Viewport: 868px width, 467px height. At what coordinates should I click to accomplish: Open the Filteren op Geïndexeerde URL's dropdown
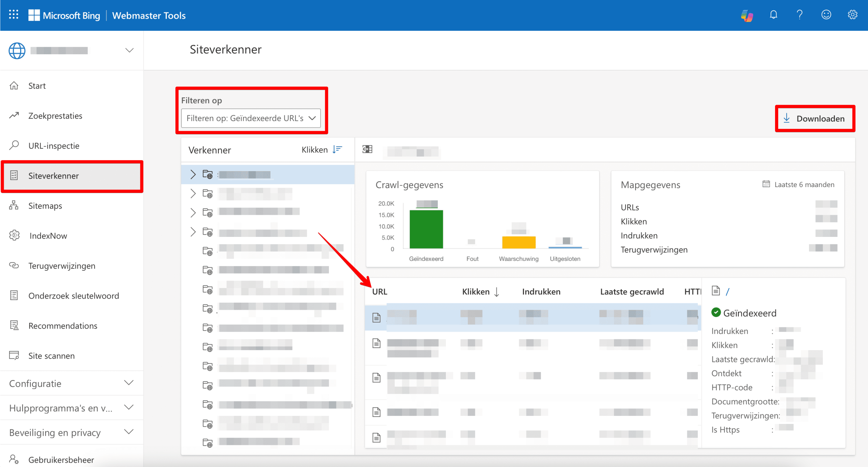pos(251,118)
